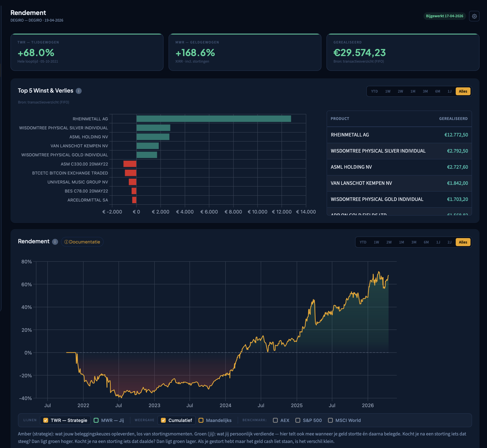
Task: Toggle the TWR — Strategie checkbox
Action: click(46, 420)
